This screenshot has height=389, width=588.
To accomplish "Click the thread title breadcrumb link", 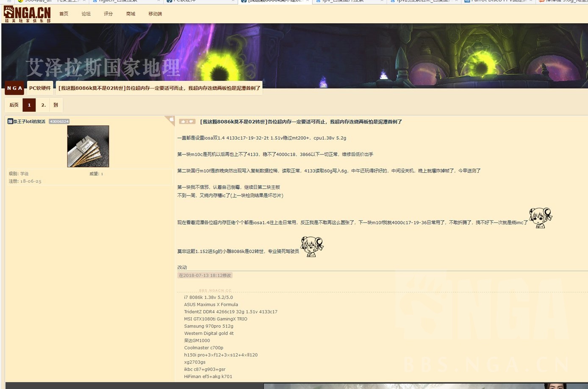I will pos(159,88).
